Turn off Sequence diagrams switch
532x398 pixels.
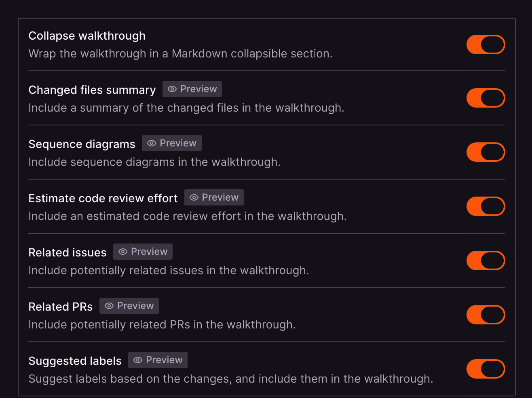point(486,152)
